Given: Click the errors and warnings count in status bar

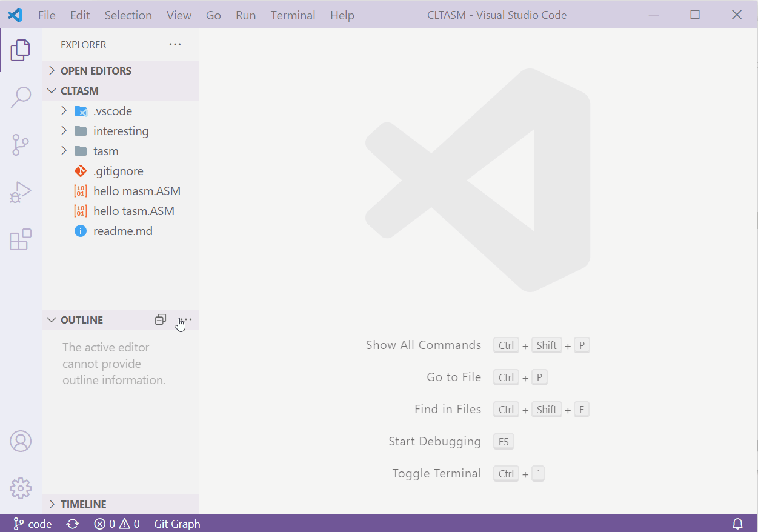Looking at the screenshot, I should pos(117,524).
